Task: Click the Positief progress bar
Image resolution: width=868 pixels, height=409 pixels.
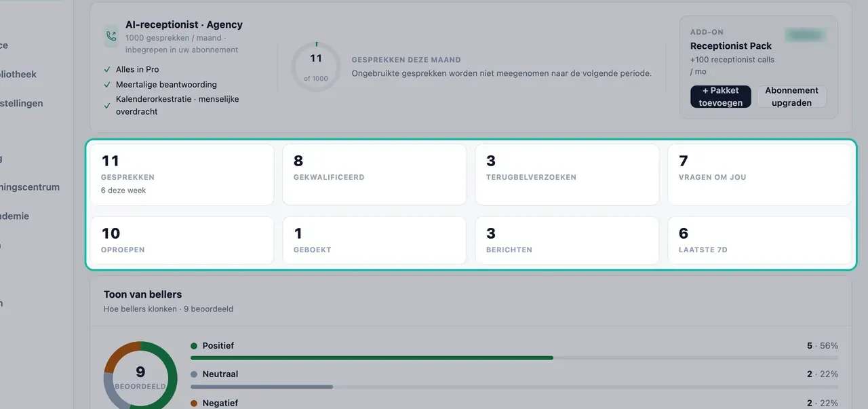Action: click(514, 357)
